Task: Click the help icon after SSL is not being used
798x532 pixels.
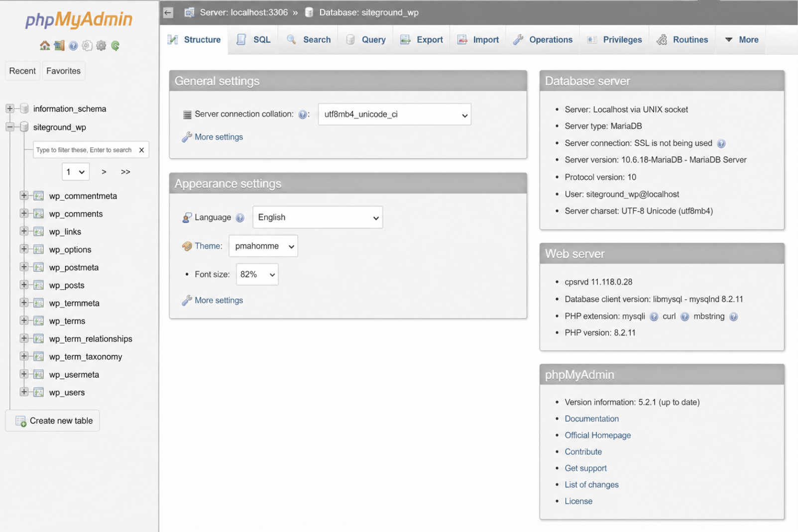Action: pyautogui.click(x=721, y=143)
